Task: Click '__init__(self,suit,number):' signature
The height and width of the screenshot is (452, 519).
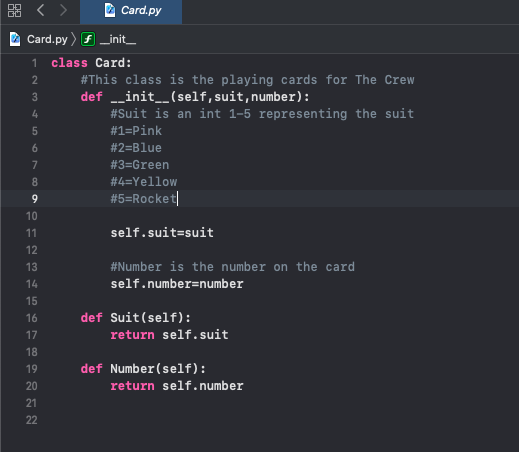Action: [x=210, y=97]
